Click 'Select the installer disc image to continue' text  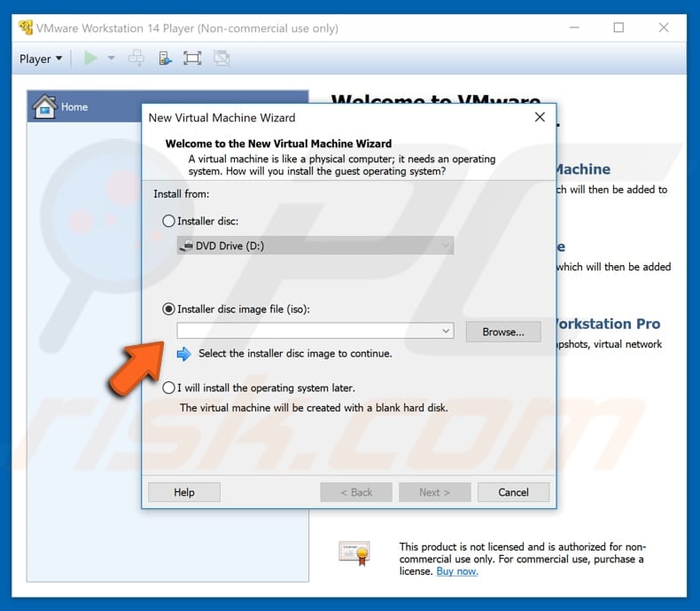pyautogui.click(x=295, y=353)
